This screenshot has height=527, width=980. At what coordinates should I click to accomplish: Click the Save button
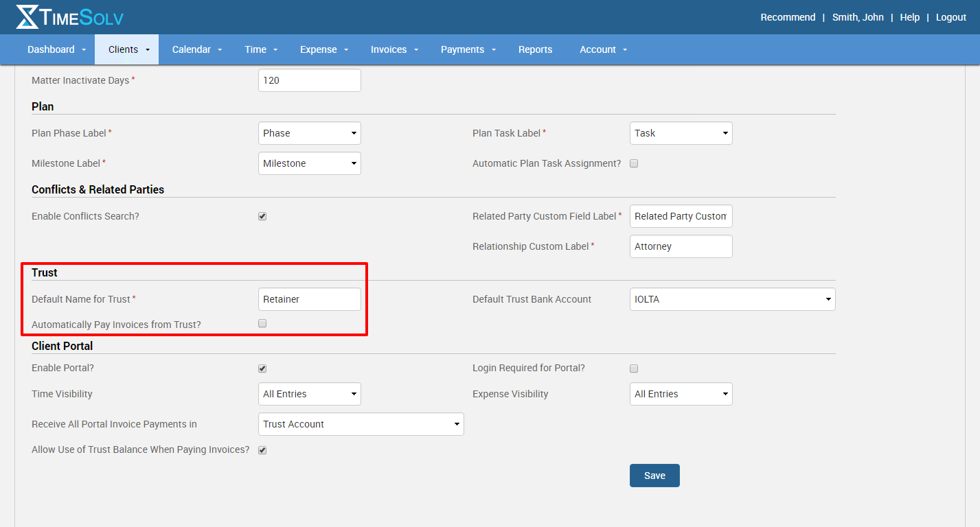point(654,475)
